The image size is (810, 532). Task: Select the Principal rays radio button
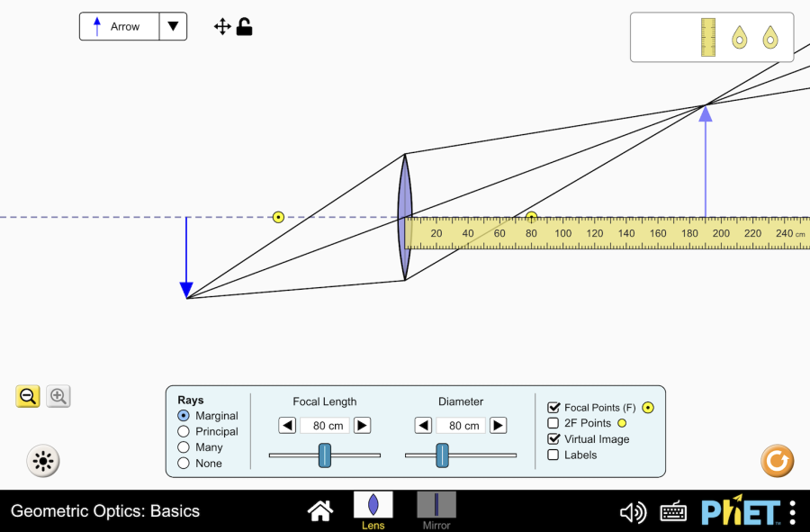(184, 431)
